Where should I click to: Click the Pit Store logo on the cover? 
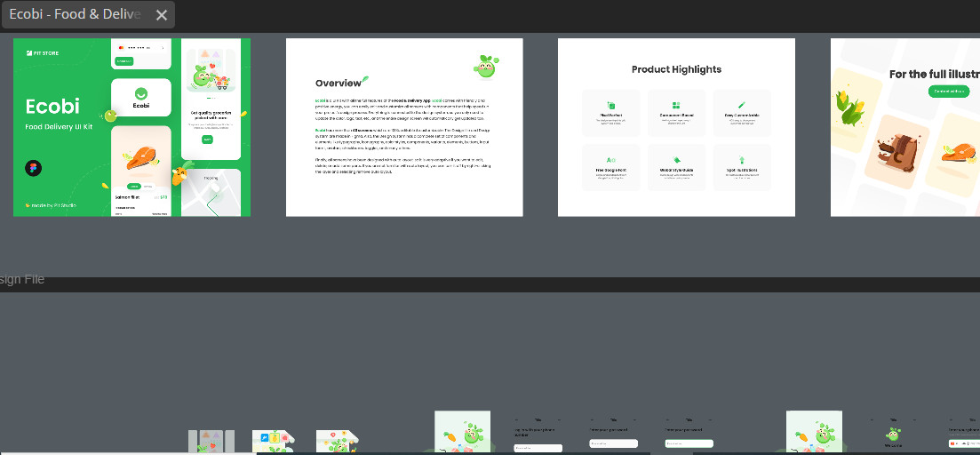click(x=43, y=53)
